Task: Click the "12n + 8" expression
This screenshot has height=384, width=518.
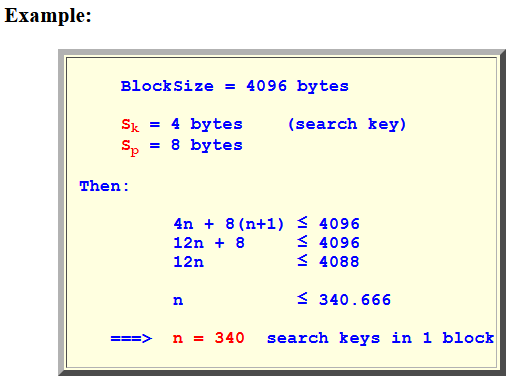Action: click(x=209, y=243)
